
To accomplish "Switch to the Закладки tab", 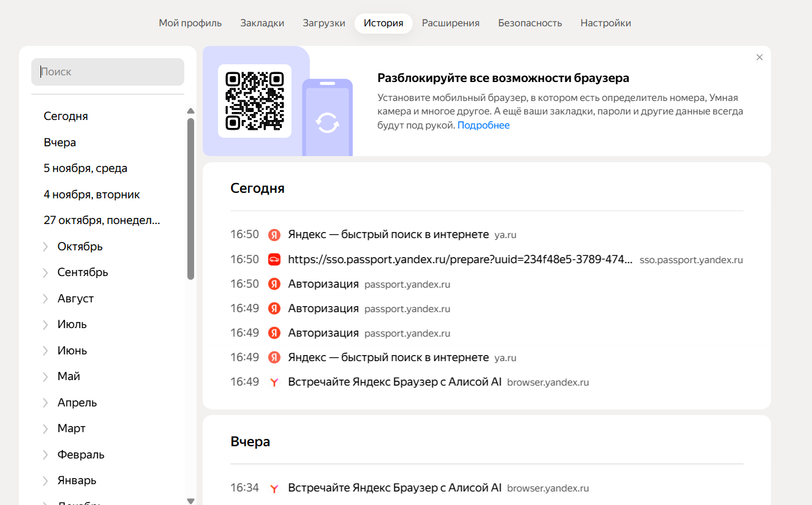I will click(x=262, y=23).
